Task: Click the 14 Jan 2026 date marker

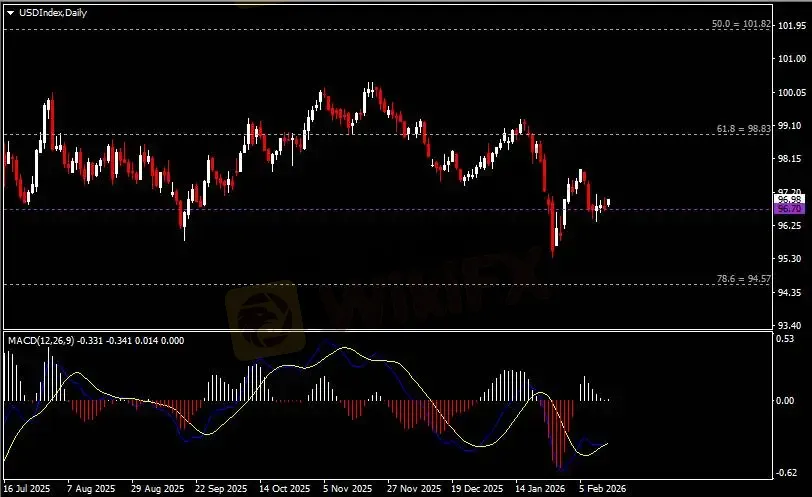Action: [540, 490]
